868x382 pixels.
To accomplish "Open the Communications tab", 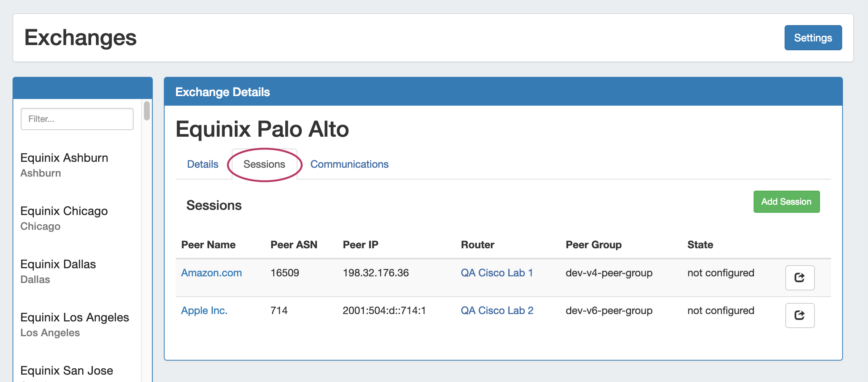I will (349, 164).
